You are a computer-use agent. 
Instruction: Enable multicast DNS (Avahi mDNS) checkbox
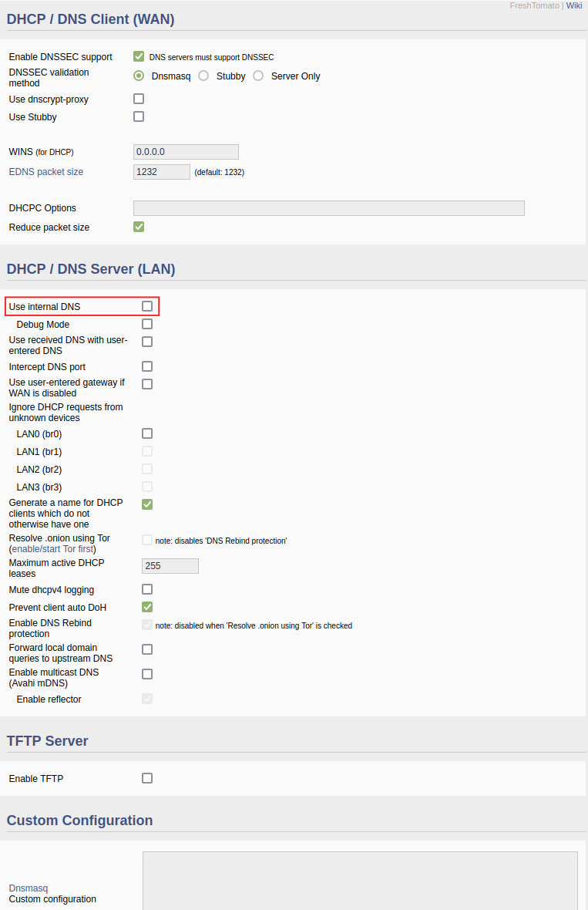[147, 674]
